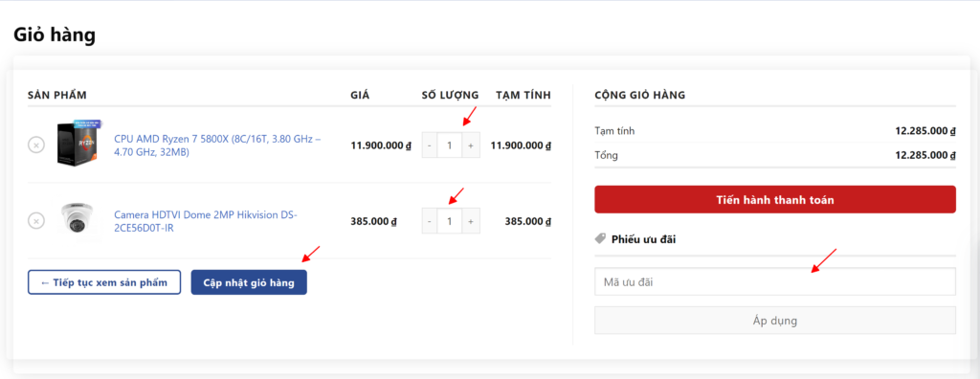
Task: Increase quantity of the AMD Ryzen CPU
Action: point(471,145)
